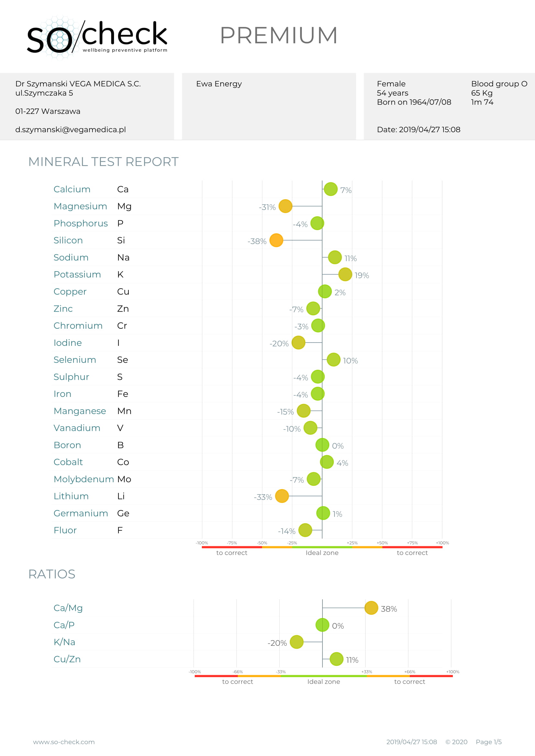This screenshot has width=535, height=756.
Task: Select the Germanium mineral label
Action: (x=81, y=513)
